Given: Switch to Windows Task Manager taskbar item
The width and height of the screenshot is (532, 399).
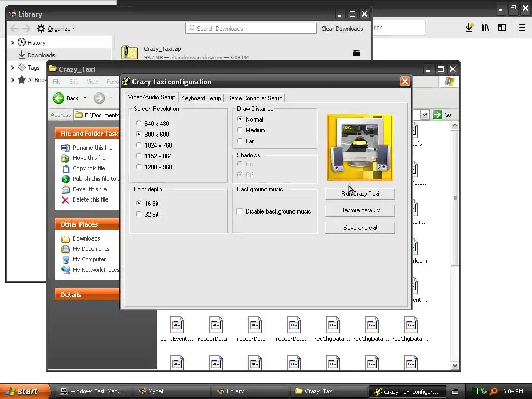Looking at the screenshot, I should (92, 391).
